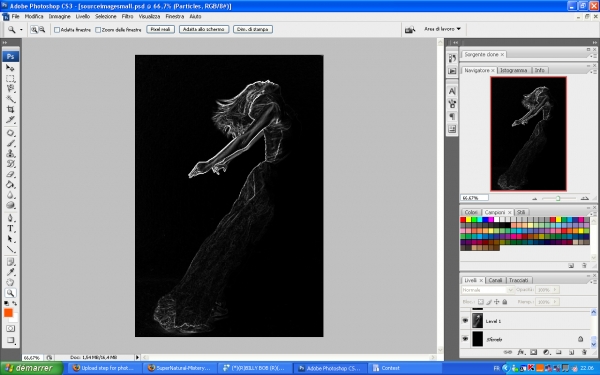Click the Windows démarrer Start button
The width and height of the screenshot is (600, 375).
31,368
